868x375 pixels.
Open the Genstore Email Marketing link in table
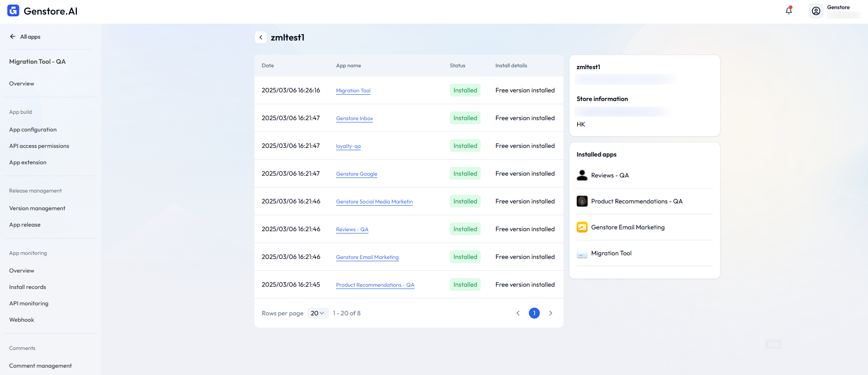(x=367, y=257)
